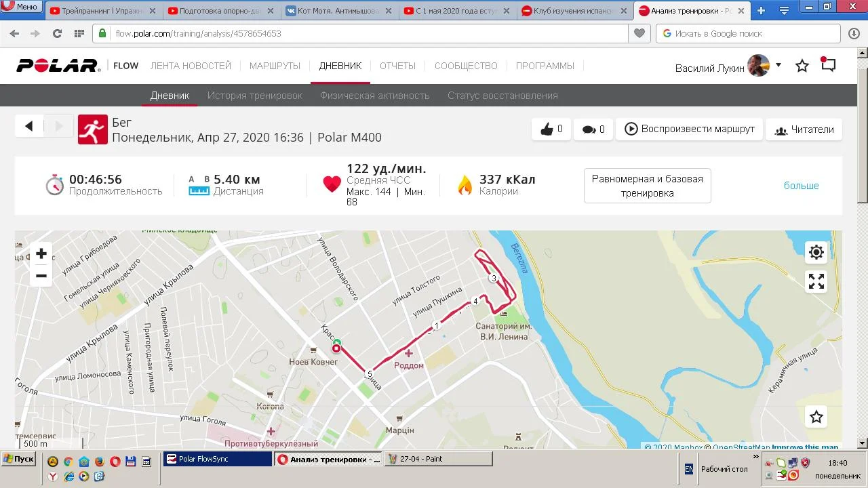Click the Polar logo
Image resolution: width=868 pixels, height=488 pixels.
[x=58, y=66]
